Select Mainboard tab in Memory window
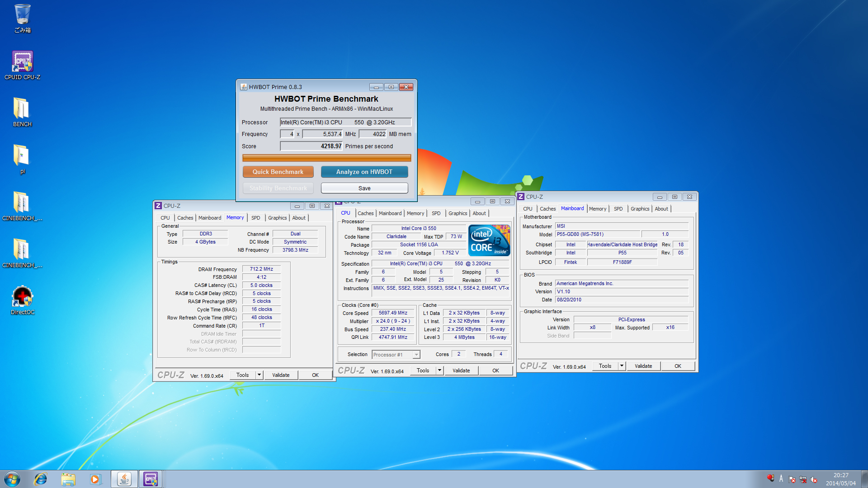Viewport: 868px width, 488px height. 210,218
